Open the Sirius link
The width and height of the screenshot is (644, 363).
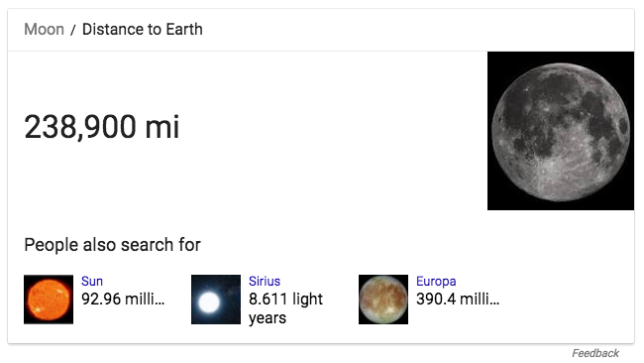click(265, 282)
